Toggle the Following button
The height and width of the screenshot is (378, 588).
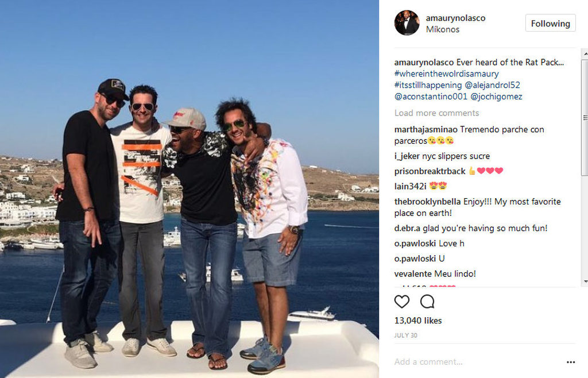[x=550, y=23]
